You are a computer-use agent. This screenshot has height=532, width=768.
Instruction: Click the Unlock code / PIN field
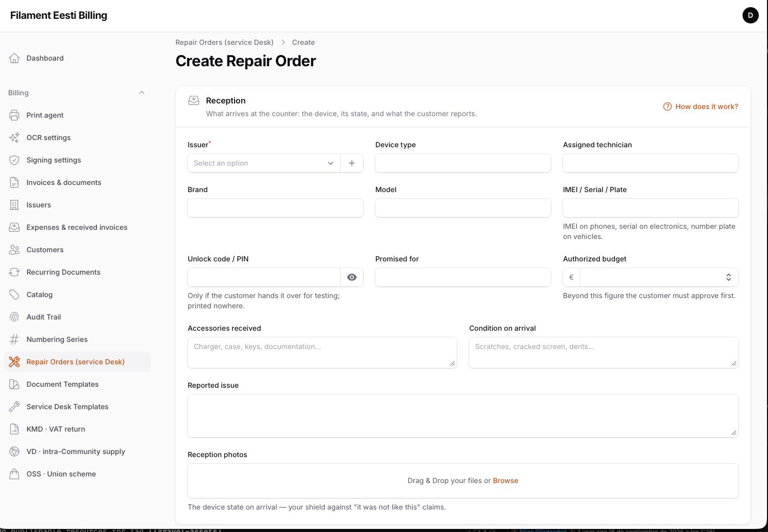(264, 277)
